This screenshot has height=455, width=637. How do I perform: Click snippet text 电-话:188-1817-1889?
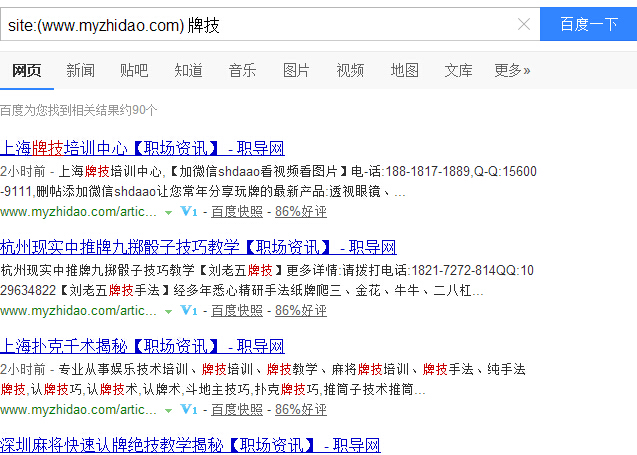[x=410, y=171]
